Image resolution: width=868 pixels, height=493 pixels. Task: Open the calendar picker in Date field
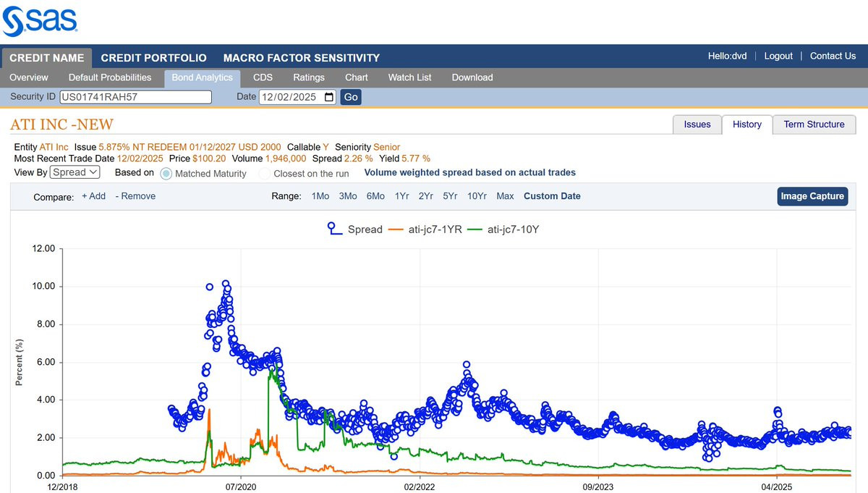329,97
